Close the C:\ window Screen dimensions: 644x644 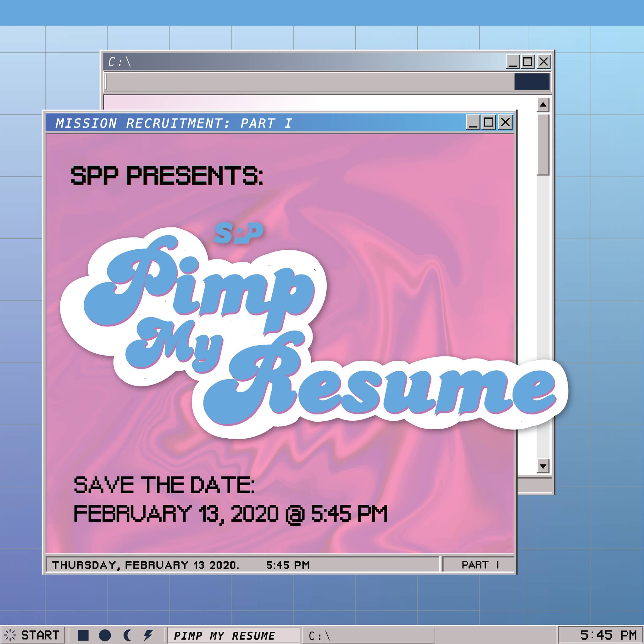coord(543,62)
